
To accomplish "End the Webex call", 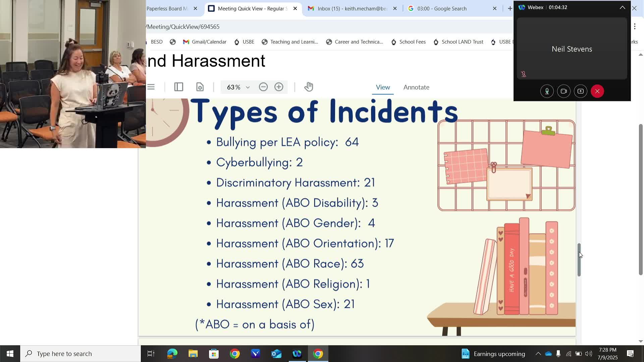I will (x=597, y=91).
